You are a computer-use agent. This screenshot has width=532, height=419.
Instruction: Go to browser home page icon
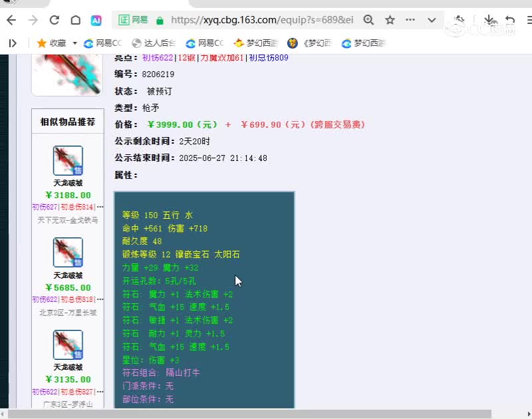(x=76, y=20)
